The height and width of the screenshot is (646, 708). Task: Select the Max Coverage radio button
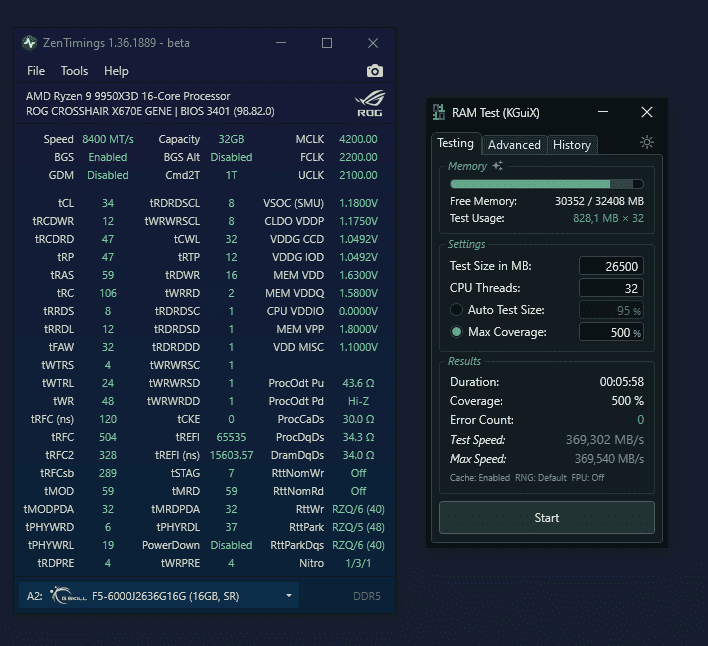456,332
